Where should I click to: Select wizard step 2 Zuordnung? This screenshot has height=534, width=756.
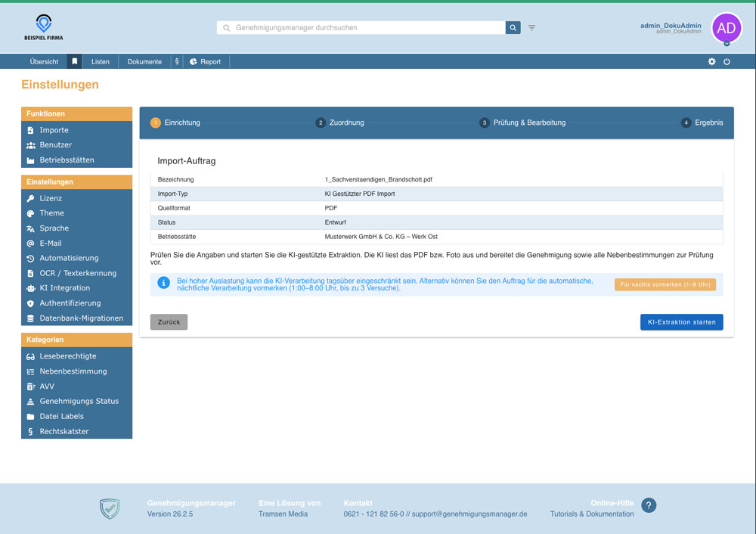(340, 123)
